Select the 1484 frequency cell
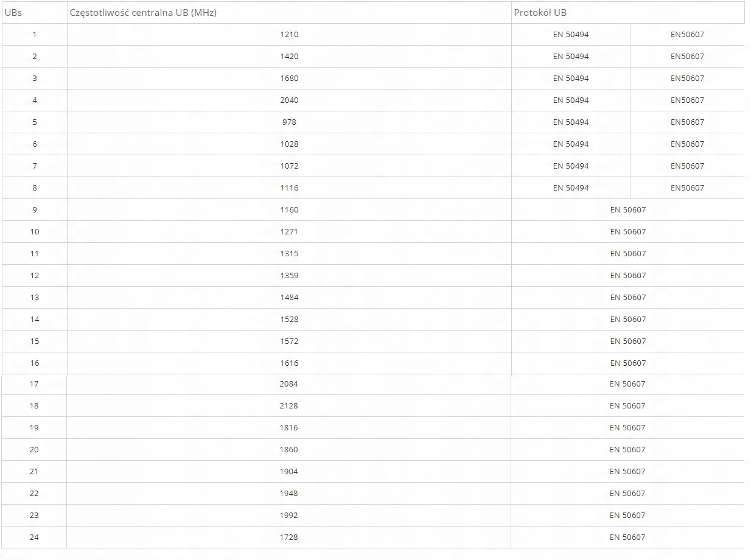 (x=289, y=298)
